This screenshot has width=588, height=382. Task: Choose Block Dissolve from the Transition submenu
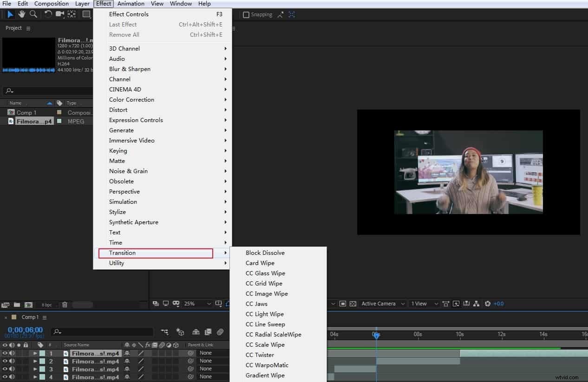265,253
